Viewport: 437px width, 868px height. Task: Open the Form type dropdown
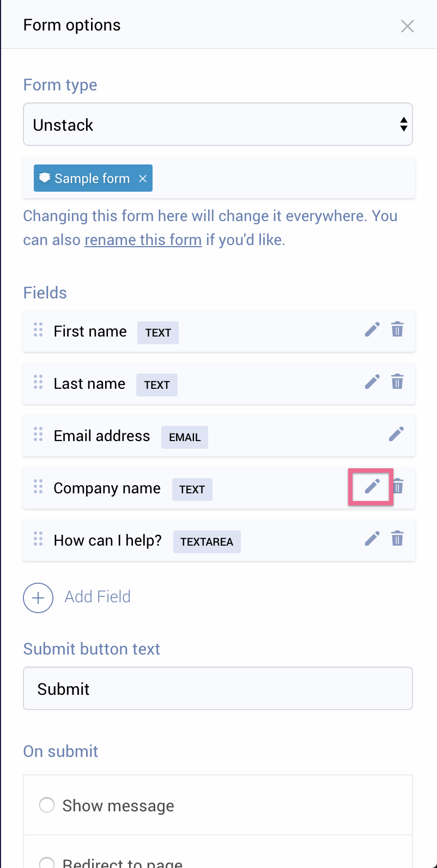217,125
